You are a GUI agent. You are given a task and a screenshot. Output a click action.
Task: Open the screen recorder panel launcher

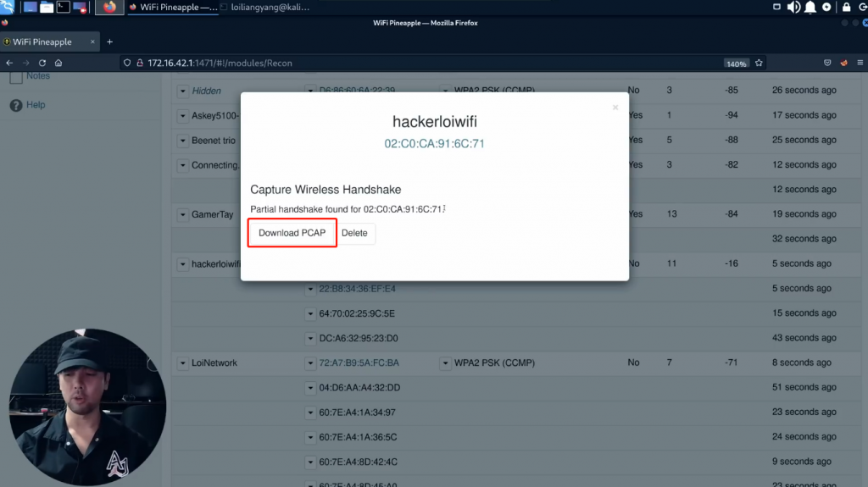coord(81,7)
